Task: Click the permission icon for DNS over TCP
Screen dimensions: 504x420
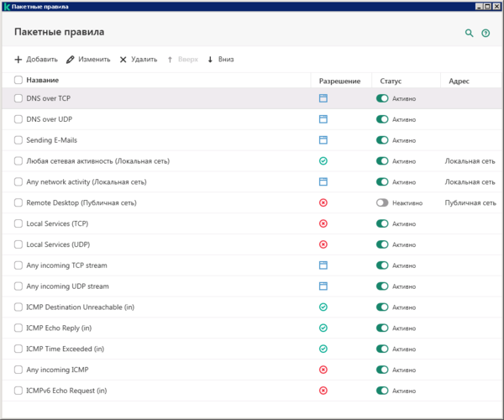Action: (323, 98)
